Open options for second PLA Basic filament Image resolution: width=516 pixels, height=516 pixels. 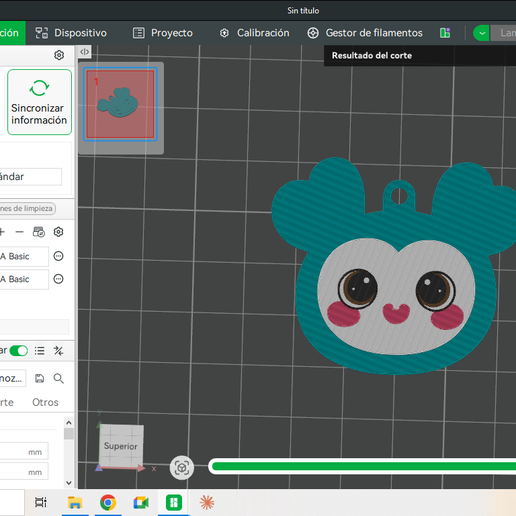click(58, 279)
